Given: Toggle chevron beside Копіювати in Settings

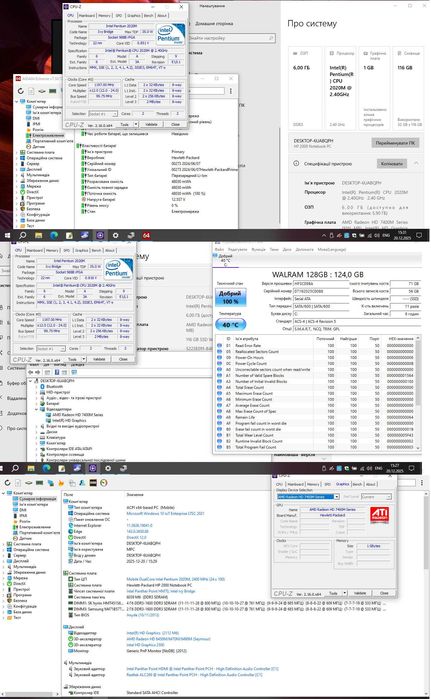Looking at the screenshot, I should click(x=416, y=164).
